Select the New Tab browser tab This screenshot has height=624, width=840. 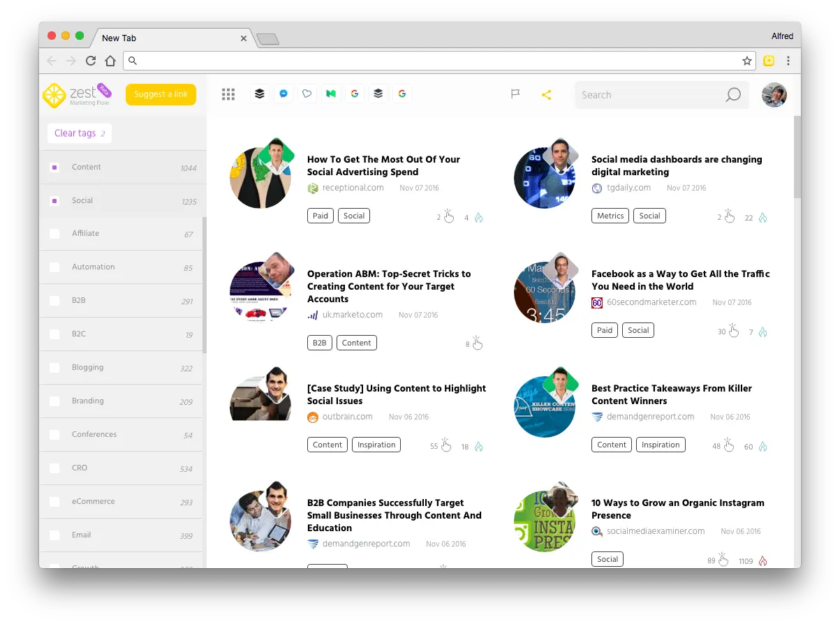tap(170, 38)
